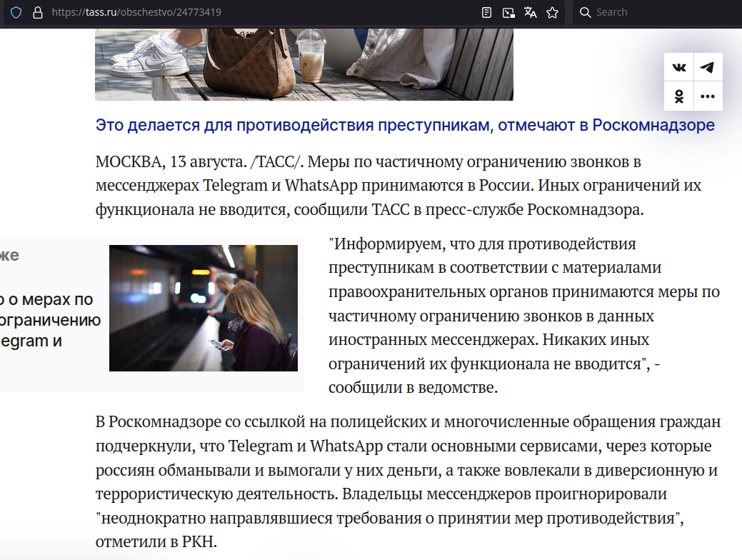Image resolution: width=742 pixels, height=560 pixels.
Task: Click the blue subtitle about Роскомнадзор
Action: tap(405, 125)
